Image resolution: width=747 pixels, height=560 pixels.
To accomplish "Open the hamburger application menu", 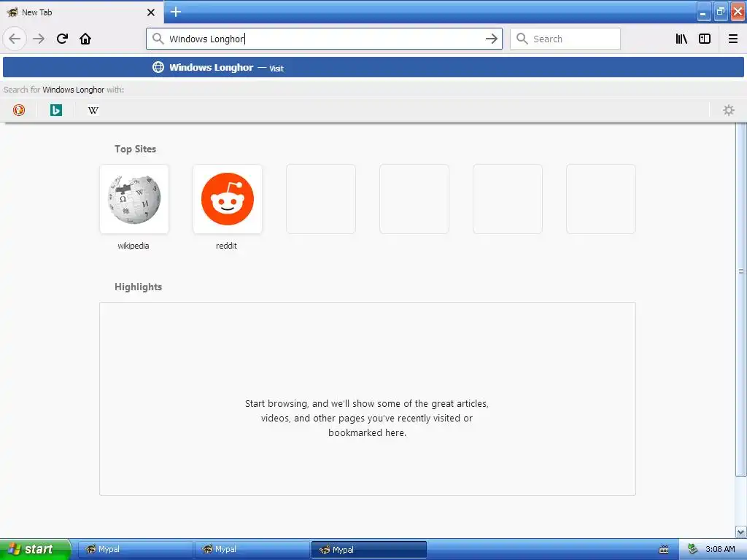I will point(732,39).
